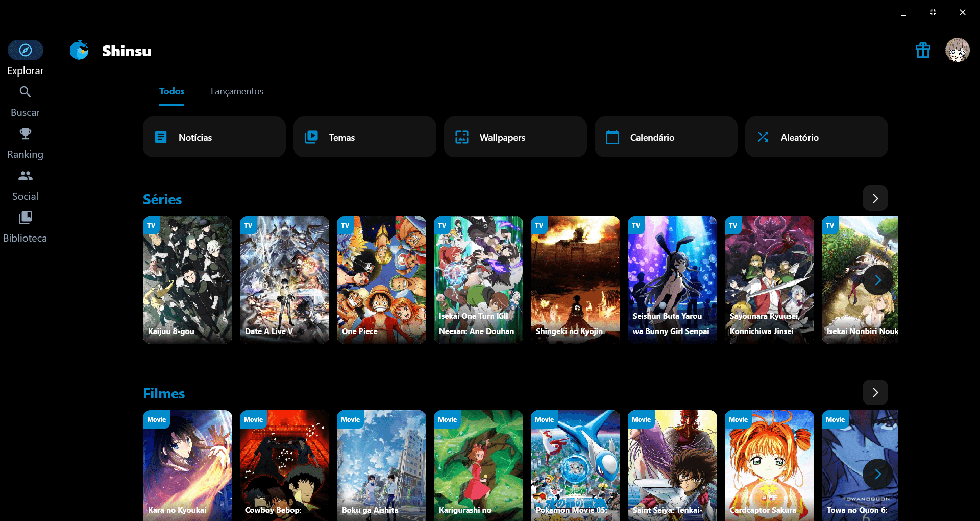This screenshot has height=521, width=980.
Task: Open the Ranking trophy icon
Action: click(26, 134)
